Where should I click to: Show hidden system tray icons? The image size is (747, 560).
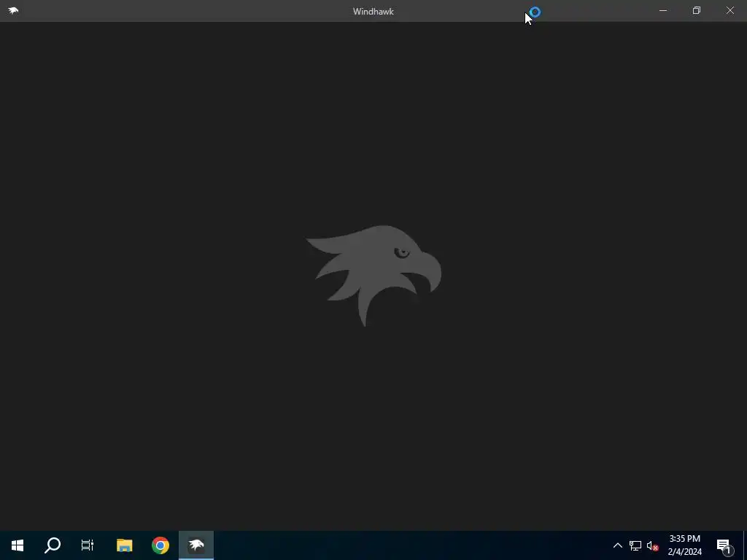[x=617, y=545]
